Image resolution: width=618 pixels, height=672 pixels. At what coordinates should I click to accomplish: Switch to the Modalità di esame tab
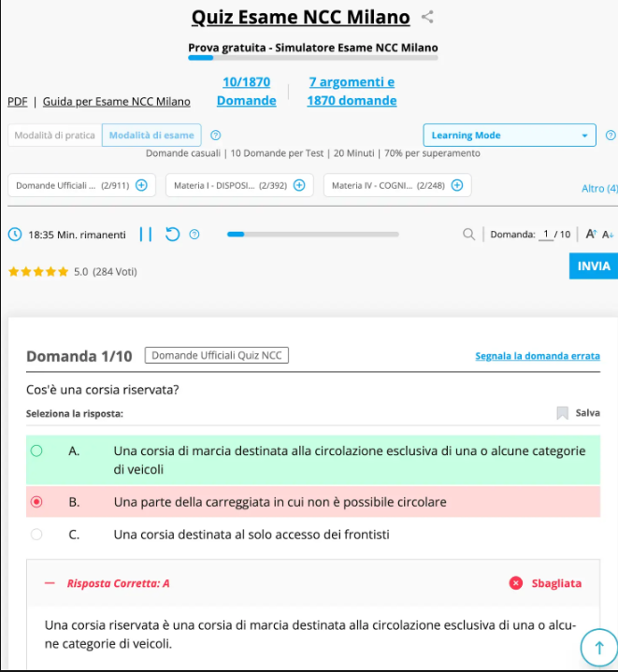[x=151, y=136]
